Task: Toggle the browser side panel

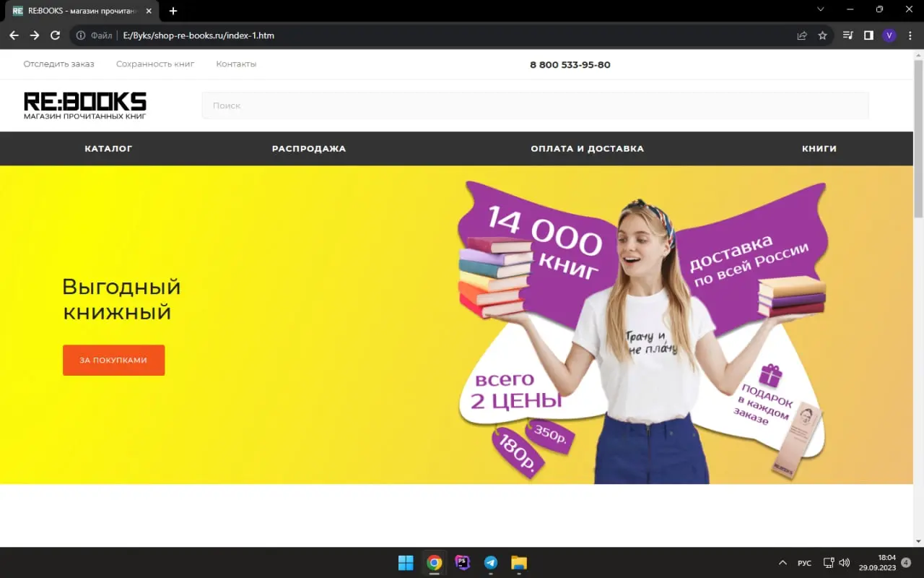Action: point(868,35)
